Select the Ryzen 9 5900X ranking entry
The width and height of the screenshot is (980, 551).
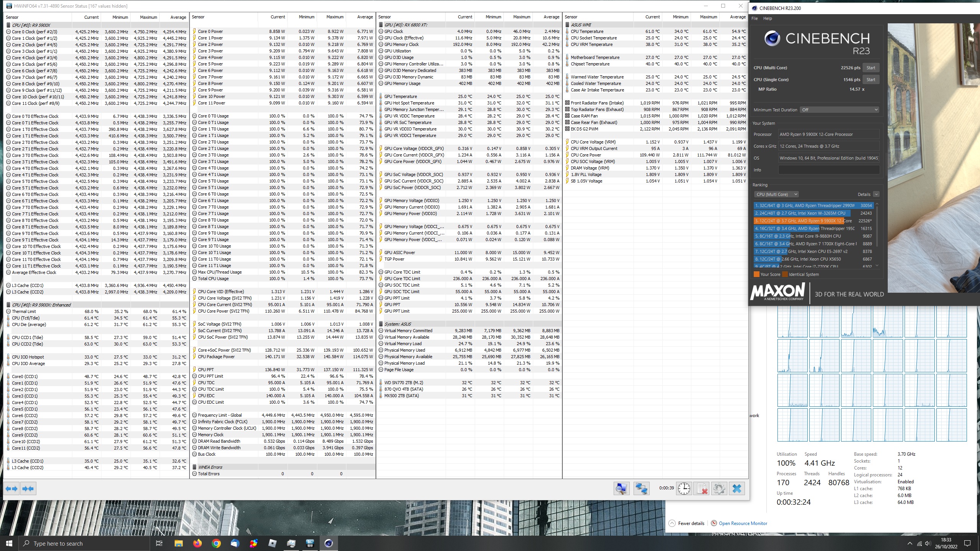coord(813,221)
